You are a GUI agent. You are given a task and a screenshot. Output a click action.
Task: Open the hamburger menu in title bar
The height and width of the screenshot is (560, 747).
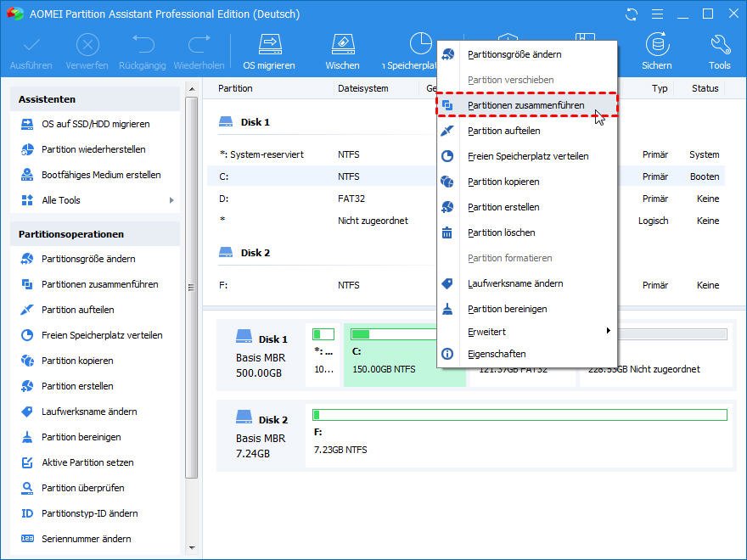pos(657,14)
